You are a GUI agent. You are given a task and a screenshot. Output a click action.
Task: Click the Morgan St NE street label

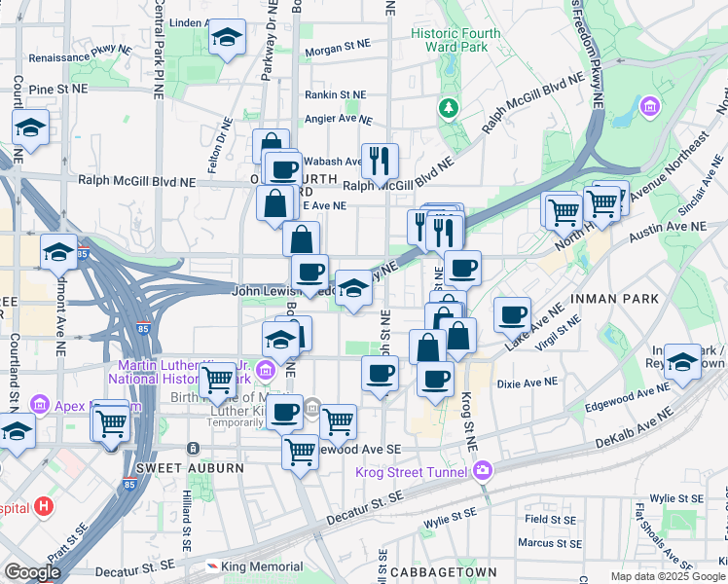click(x=338, y=49)
